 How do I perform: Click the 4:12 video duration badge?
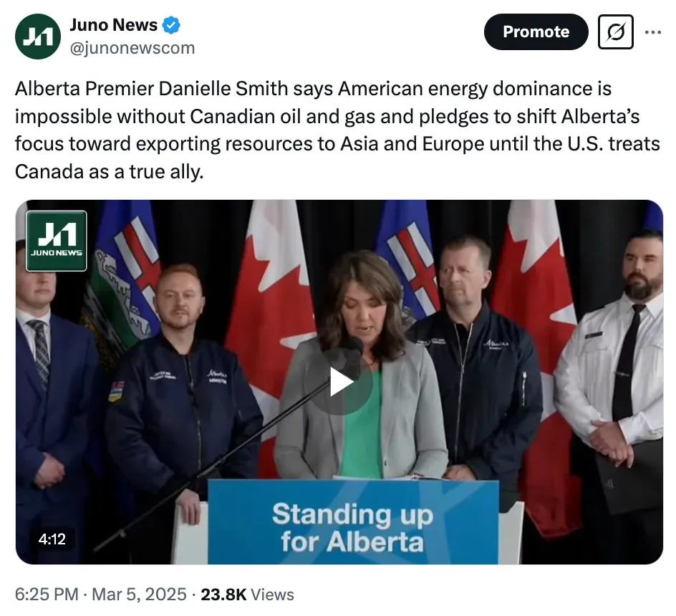(x=52, y=539)
